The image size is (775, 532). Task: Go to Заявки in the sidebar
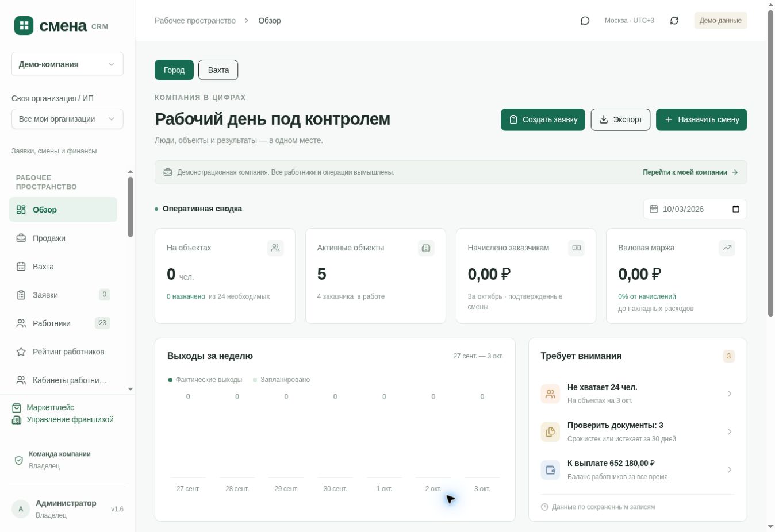(63, 295)
